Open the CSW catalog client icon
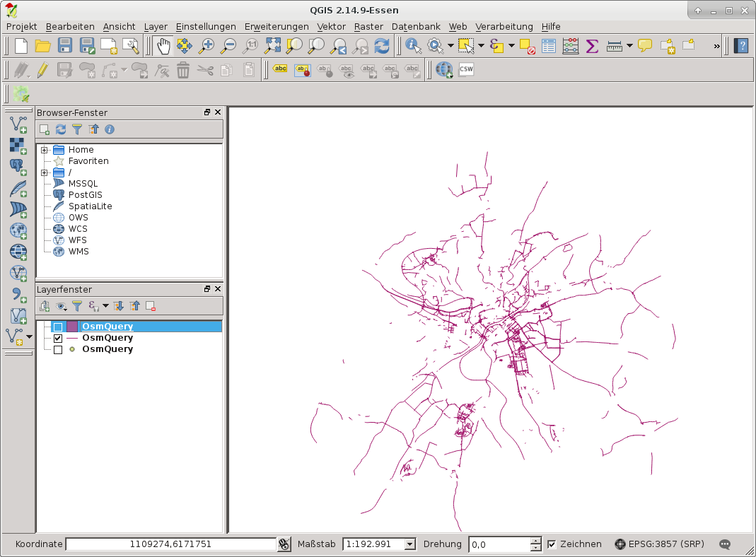Image resolution: width=756 pixels, height=557 pixels. [x=466, y=69]
